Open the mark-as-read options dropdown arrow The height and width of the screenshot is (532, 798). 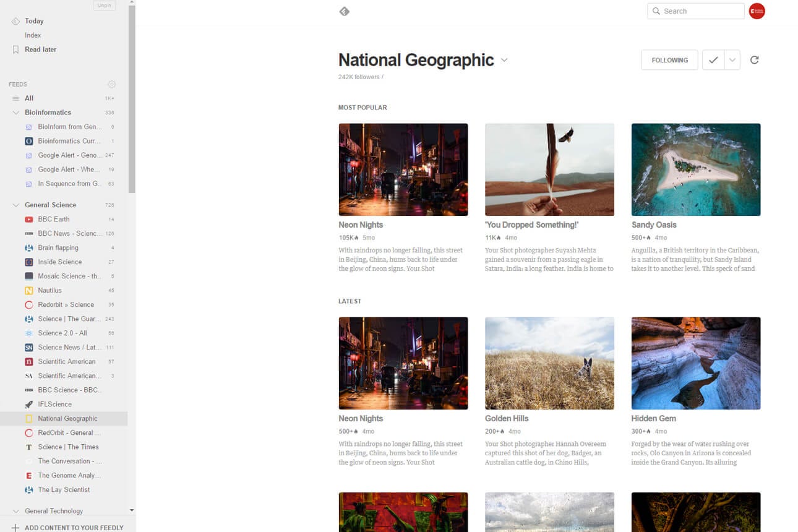point(732,60)
